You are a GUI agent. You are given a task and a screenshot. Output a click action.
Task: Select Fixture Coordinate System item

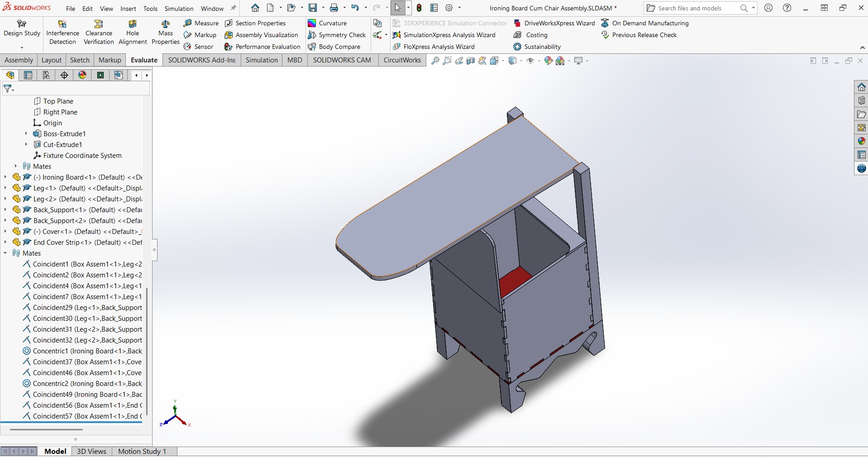point(77,155)
